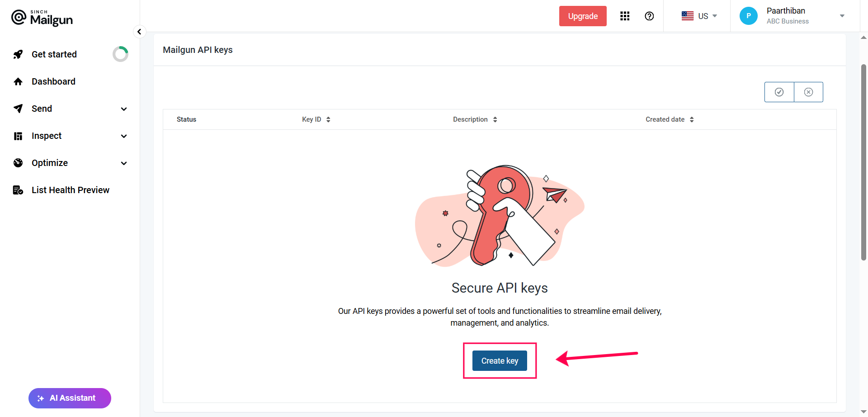Screen dimensions: 868x417
Task: Expand the Send sidebar section
Action: click(123, 109)
